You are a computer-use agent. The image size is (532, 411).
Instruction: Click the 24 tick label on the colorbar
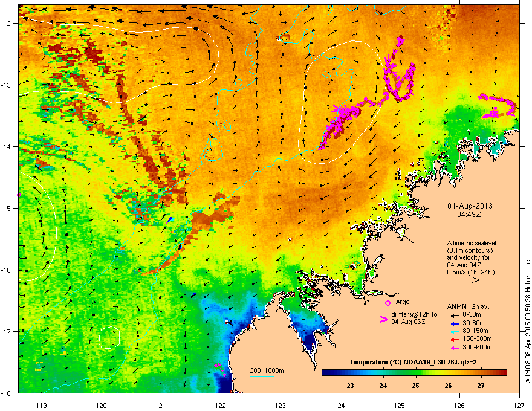(383, 386)
